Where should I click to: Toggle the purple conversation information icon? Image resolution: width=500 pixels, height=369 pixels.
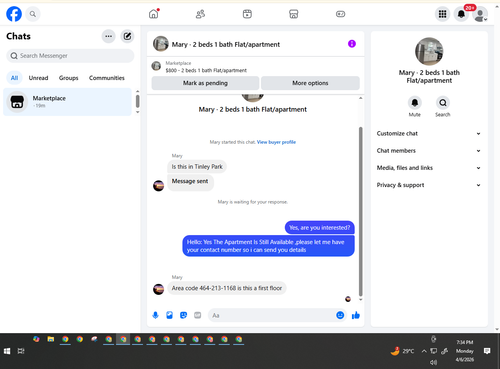pos(352,44)
